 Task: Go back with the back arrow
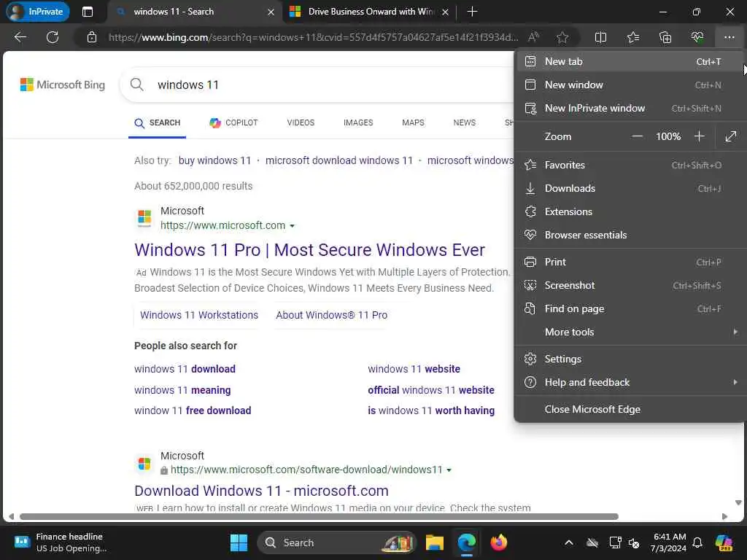pyautogui.click(x=20, y=37)
